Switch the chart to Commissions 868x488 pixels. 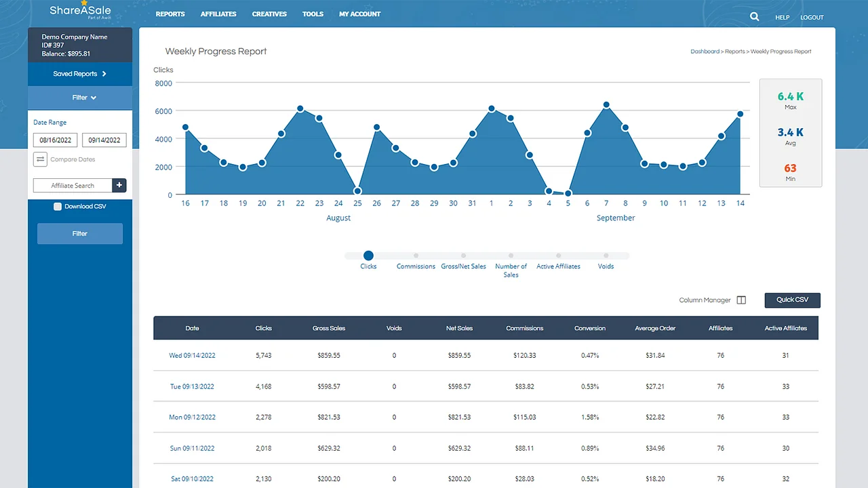tap(416, 256)
